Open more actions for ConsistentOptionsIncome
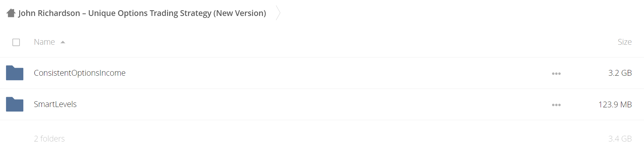The width and height of the screenshot is (644, 153). (x=556, y=73)
